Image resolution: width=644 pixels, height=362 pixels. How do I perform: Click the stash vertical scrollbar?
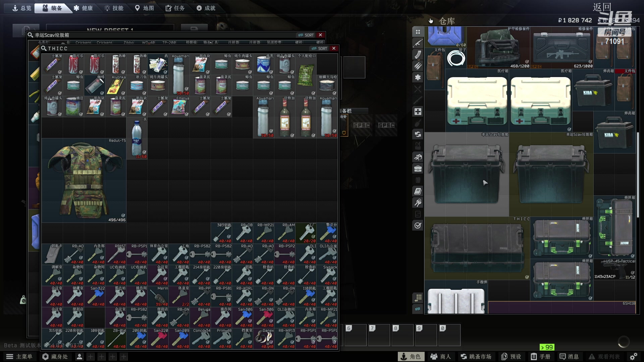coord(638,174)
